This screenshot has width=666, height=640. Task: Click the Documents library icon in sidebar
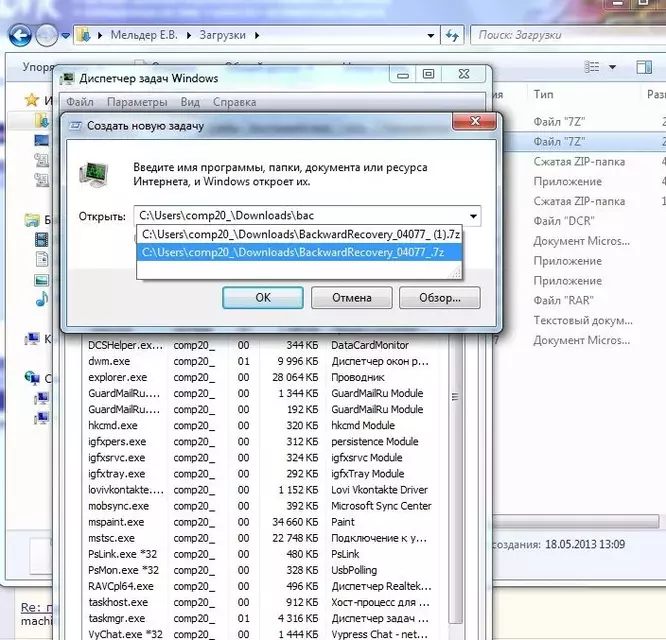[x=42, y=259]
